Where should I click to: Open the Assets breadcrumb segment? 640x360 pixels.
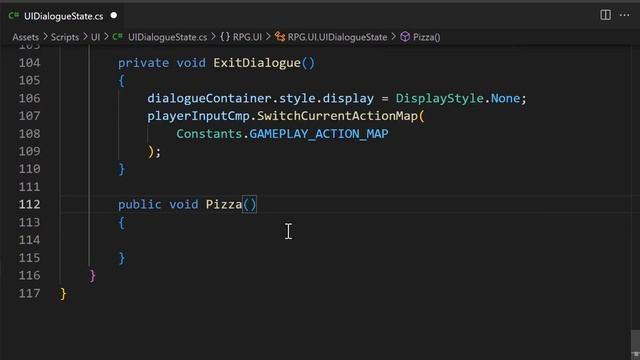[25, 37]
